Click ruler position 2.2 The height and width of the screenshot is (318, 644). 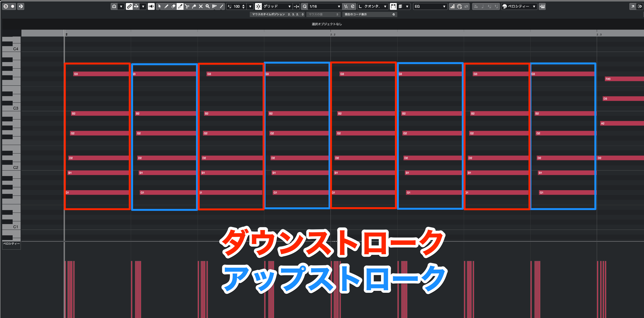click(x=333, y=34)
